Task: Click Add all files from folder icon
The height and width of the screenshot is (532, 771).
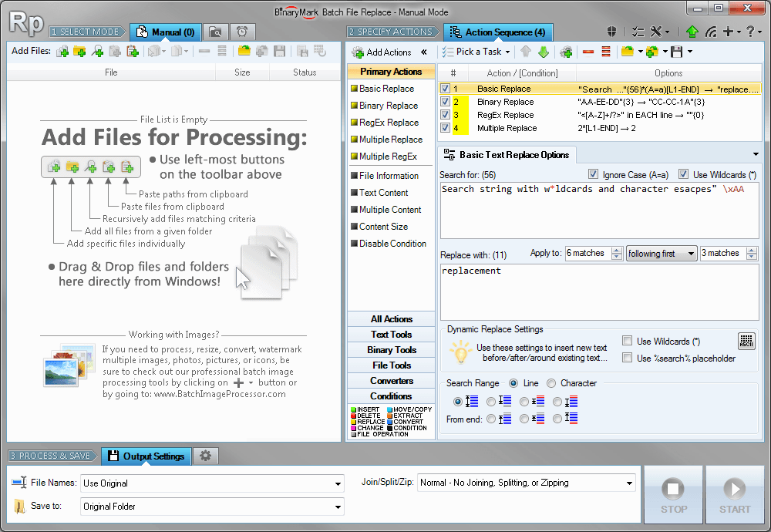Action: click(x=79, y=51)
